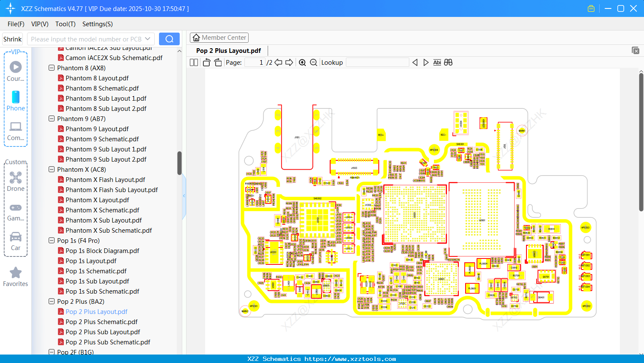Click the Lookup text input field
The image size is (644, 363).
pyautogui.click(x=377, y=63)
